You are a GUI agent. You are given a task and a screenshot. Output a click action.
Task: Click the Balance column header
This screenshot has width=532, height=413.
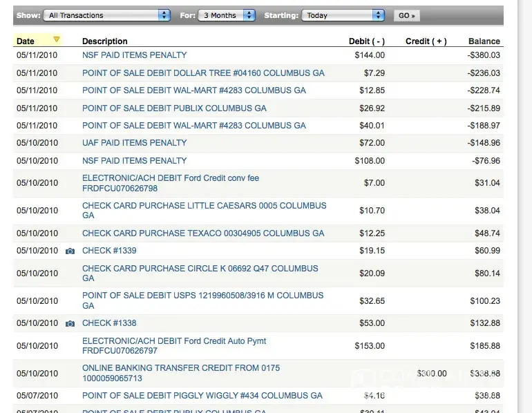pyautogui.click(x=484, y=41)
